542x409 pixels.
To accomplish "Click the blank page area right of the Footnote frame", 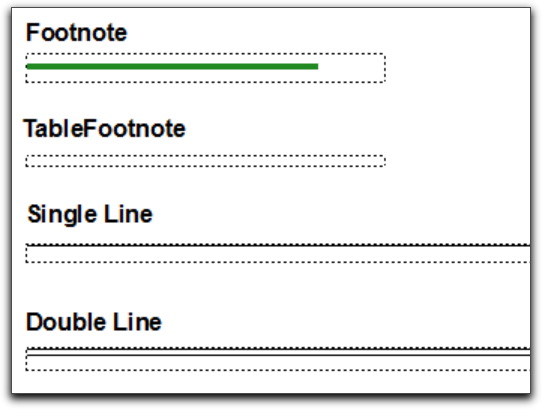I will point(458,68).
